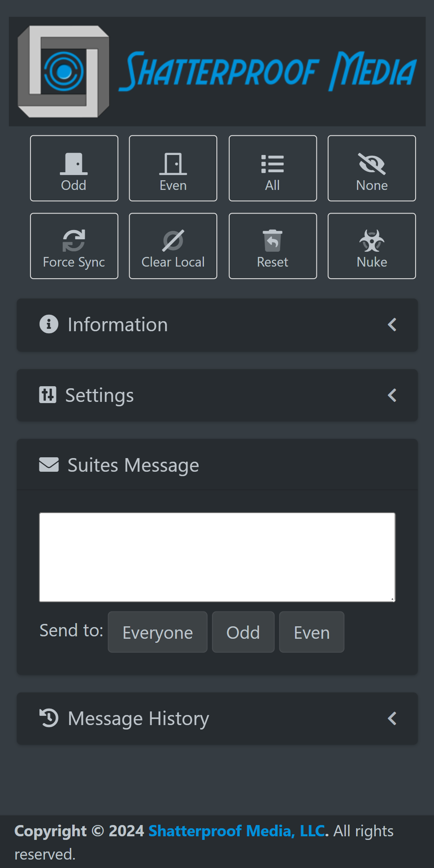434x868 pixels.
Task: Open the Settings section header
Action: pyautogui.click(x=100, y=395)
